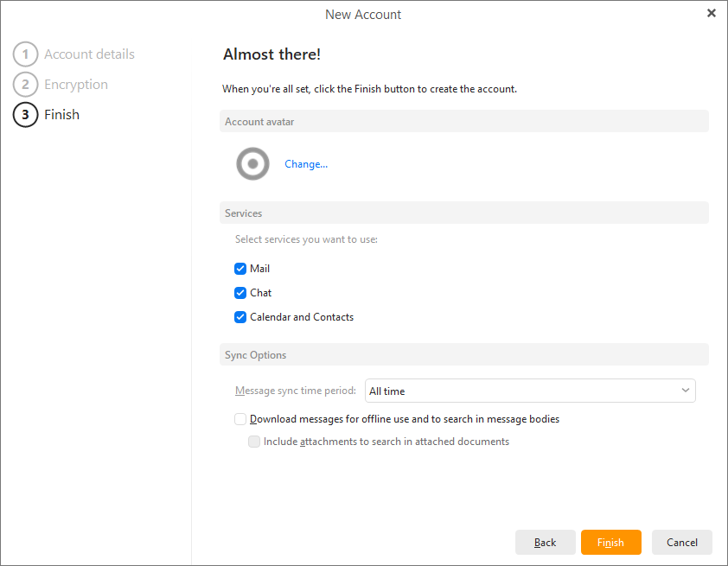Uncheck the Mail service checkbox
The image size is (728, 566).
[240, 269]
